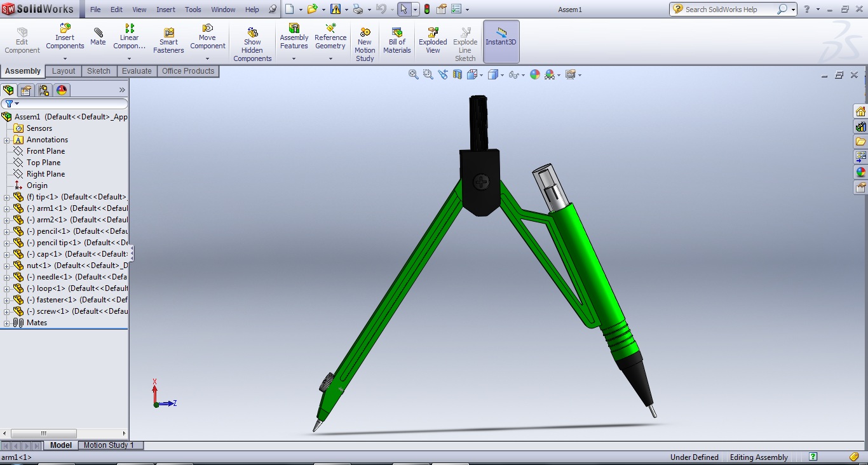Open the FeatureManager Design Tree tab
The width and height of the screenshot is (868, 465).
[8, 90]
